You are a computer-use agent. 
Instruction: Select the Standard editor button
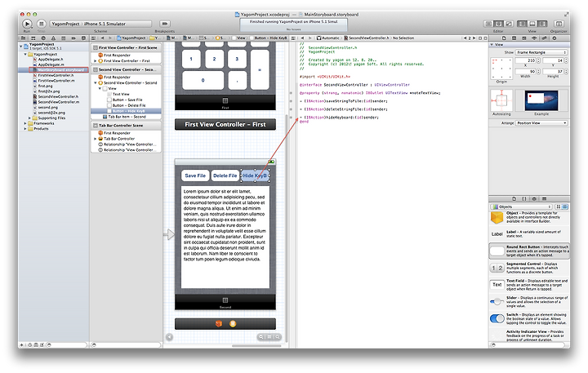click(488, 24)
